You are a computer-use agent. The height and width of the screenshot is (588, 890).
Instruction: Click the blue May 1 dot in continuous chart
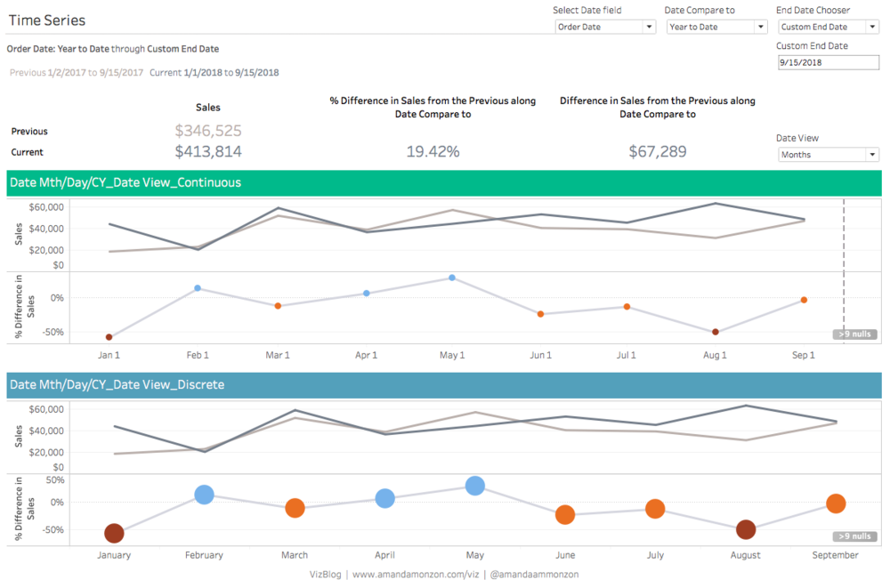(452, 278)
